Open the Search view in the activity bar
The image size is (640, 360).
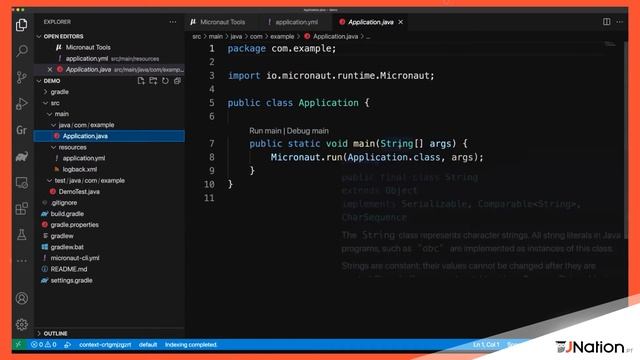coord(22,51)
